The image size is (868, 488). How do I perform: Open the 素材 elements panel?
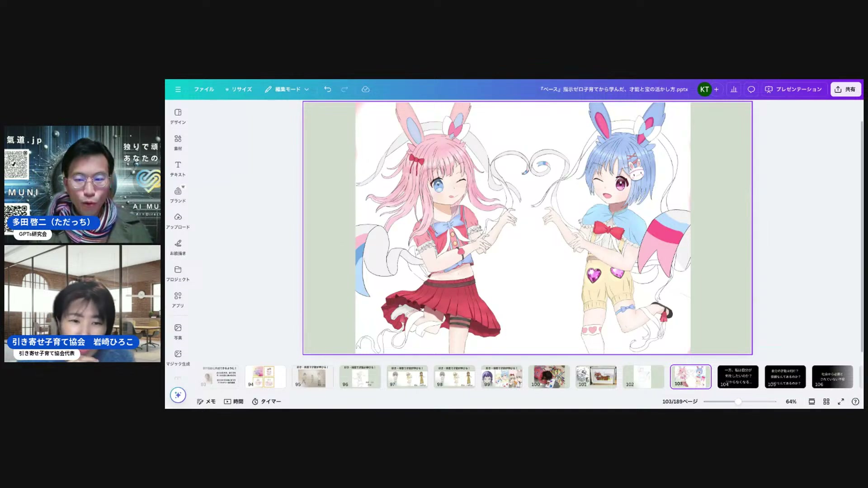[178, 142]
